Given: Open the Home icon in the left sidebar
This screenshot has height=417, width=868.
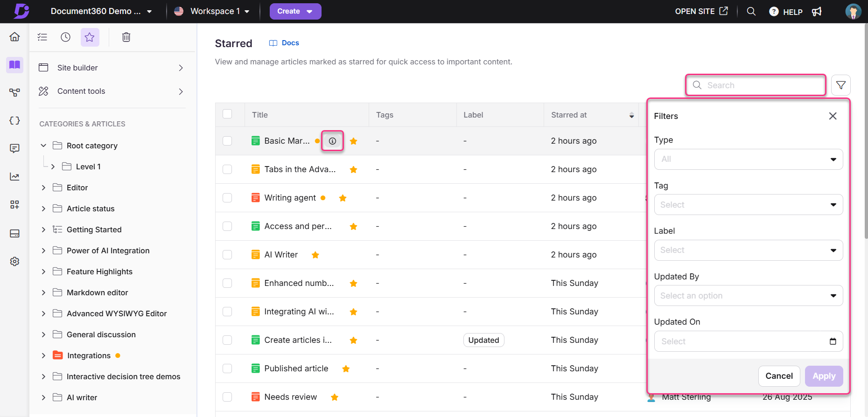Looking at the screenshot, I should pyautogui.click(x=14, y=37).
